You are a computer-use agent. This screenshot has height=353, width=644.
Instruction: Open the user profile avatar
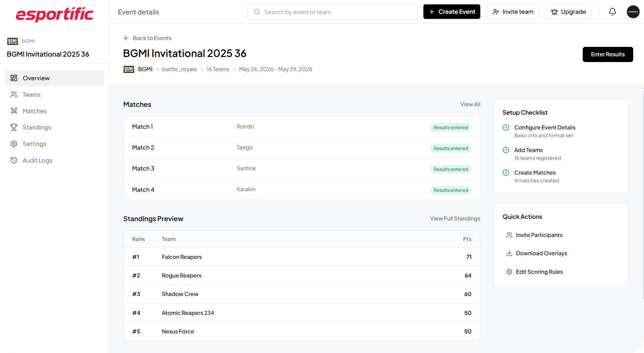point(633,12)
